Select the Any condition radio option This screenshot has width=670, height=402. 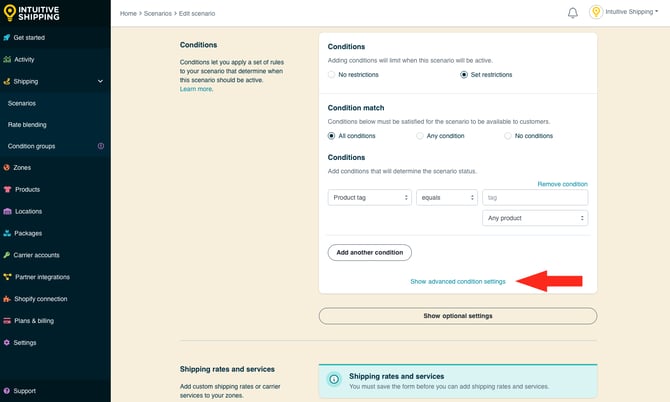(420, 136)
